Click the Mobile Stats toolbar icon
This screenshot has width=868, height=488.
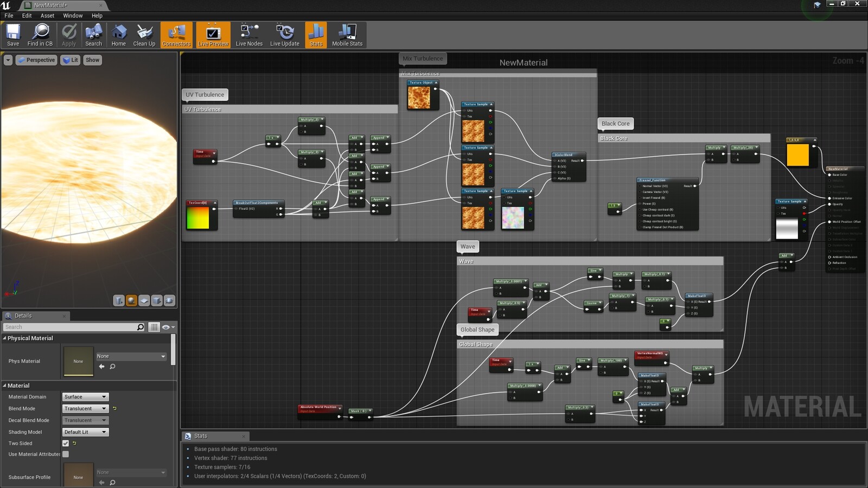[347, 35]
